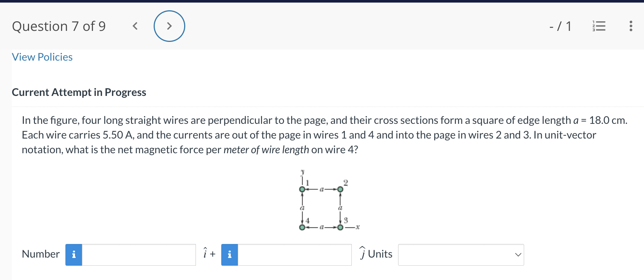Open the unit options combo box
Image resolution: width=644 pixels, height=280 pixels.
pos(461,254)
